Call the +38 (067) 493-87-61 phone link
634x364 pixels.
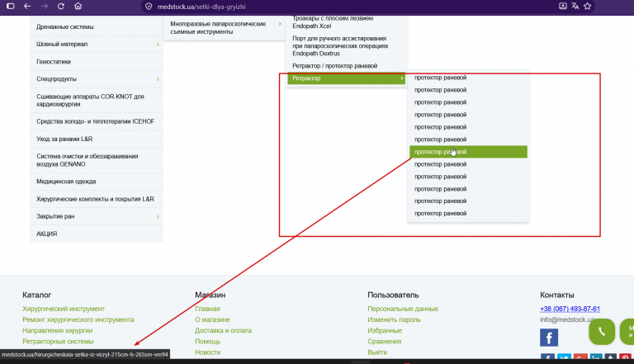point(570,309)
